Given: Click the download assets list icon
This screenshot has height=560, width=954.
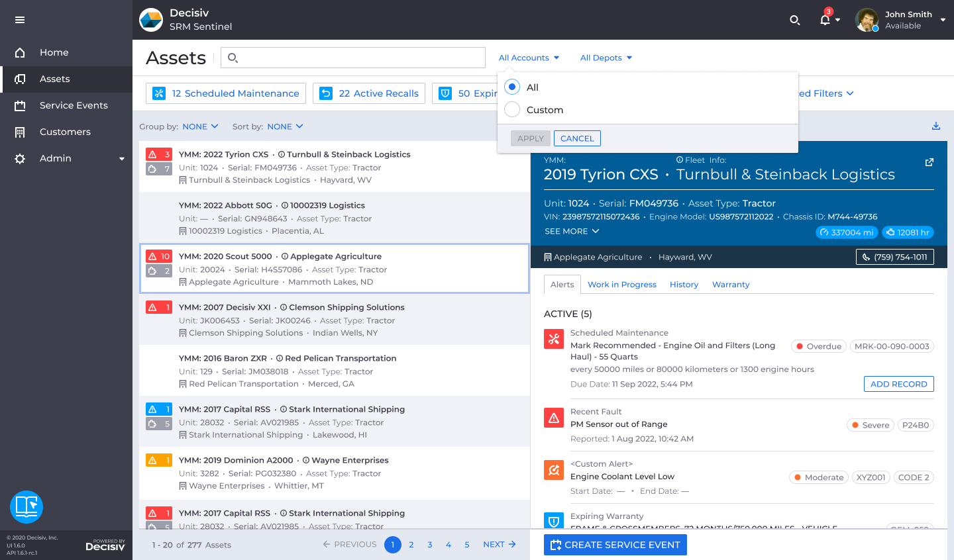Looking at the screenshot, I should [936, 126].
